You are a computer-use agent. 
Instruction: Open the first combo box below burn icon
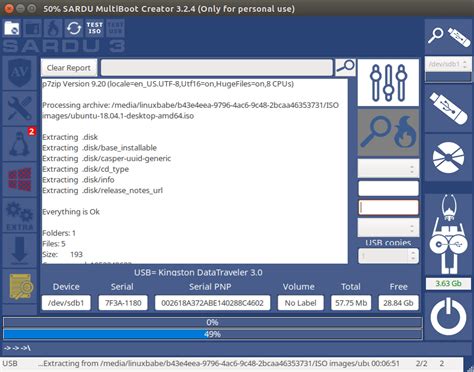coord(388,168)
